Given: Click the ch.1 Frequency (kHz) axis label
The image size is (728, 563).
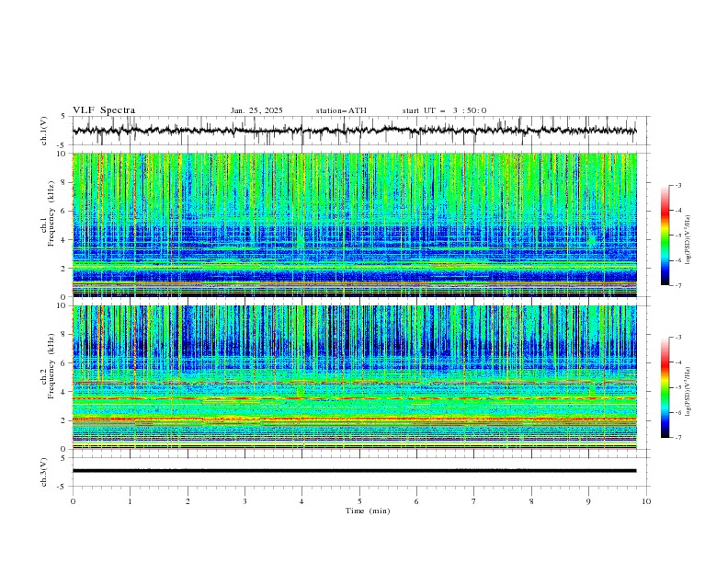Looking at the screenshot, I should [x=48, y=213].
